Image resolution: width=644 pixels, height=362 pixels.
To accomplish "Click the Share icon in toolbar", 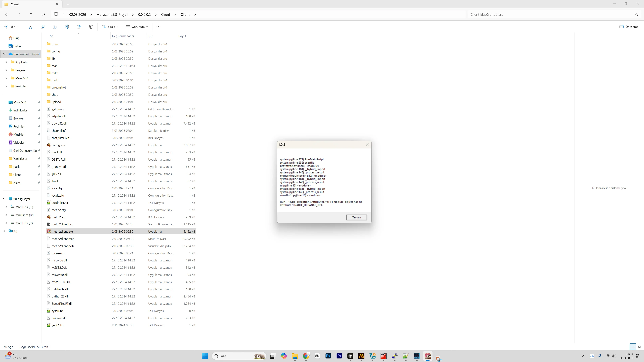I will [x=79, y=27].
